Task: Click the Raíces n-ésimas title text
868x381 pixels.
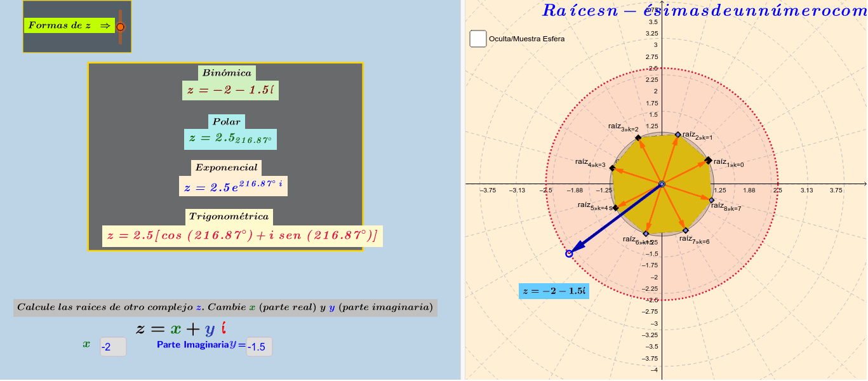Action: click(704, 11)
